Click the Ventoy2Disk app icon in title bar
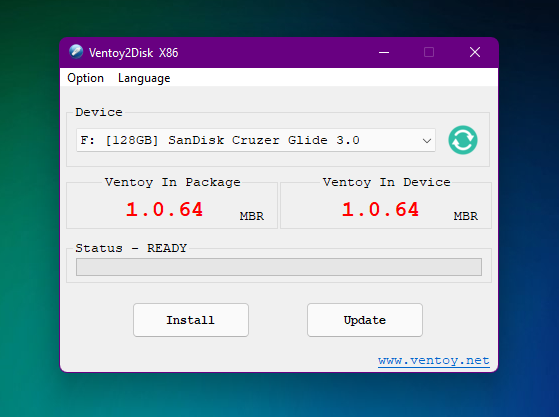Viewport: 559px width, 417px height. click(x=76, y=52)
